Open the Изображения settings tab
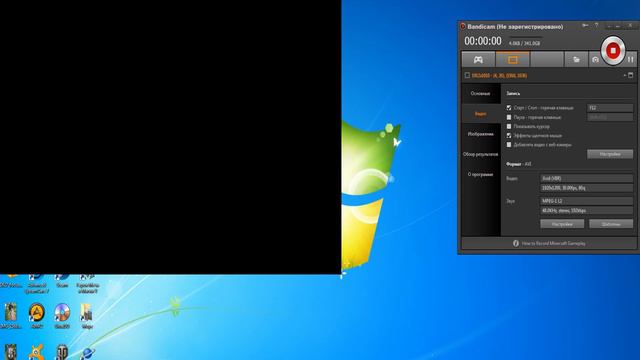 pos(480,134)
